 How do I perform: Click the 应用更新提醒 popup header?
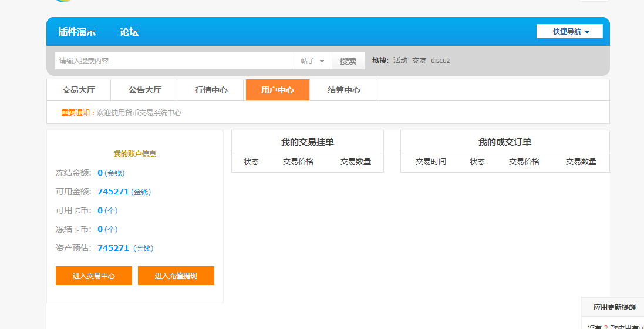614,307
